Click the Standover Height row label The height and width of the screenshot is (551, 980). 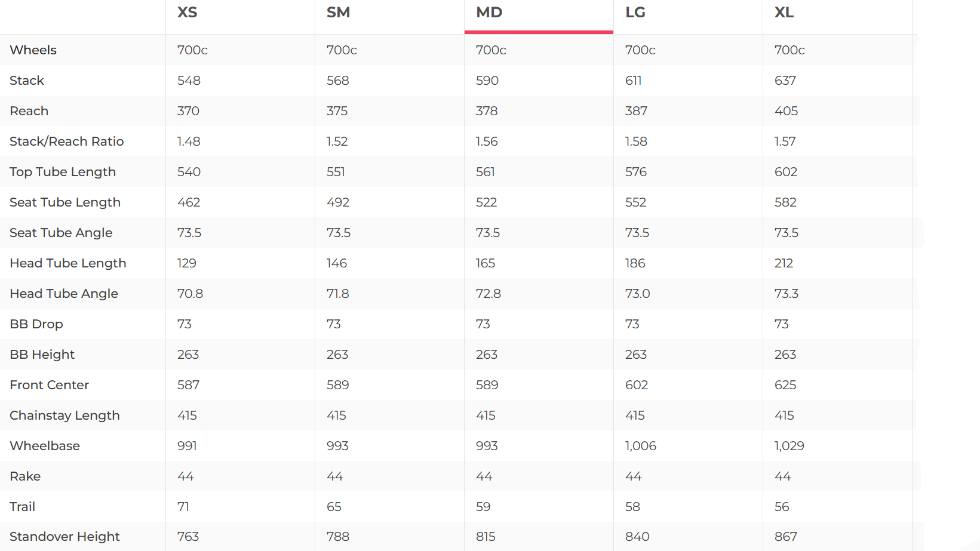(x=64, y=537)
